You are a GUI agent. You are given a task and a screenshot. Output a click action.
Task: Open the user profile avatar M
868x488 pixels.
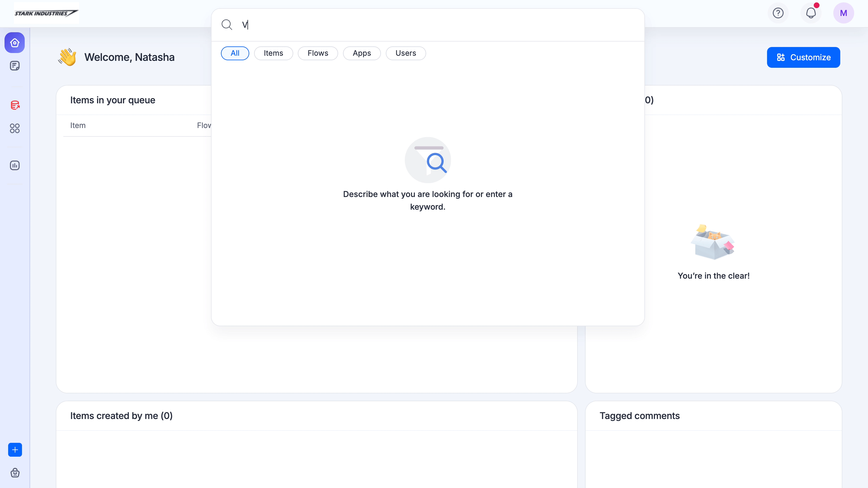pos(843,13)
